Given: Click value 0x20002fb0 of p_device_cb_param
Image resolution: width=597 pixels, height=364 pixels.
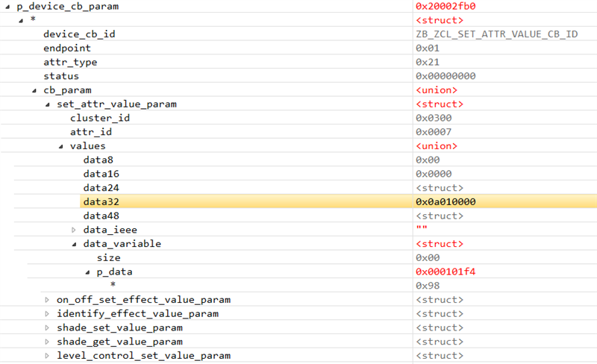Looking at the screenshot, I should (446, 7).
